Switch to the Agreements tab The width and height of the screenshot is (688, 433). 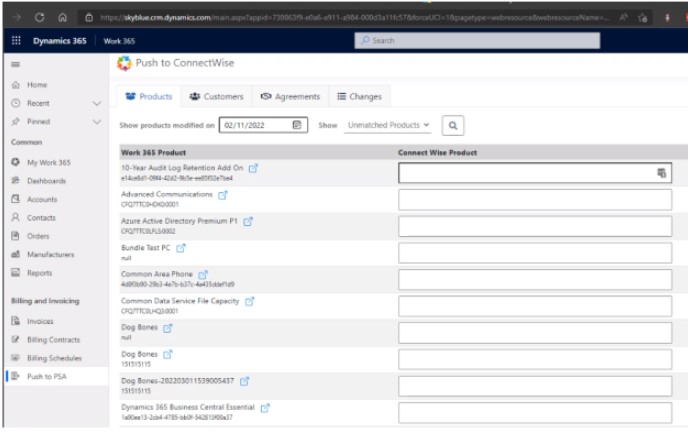coord(290,97)
